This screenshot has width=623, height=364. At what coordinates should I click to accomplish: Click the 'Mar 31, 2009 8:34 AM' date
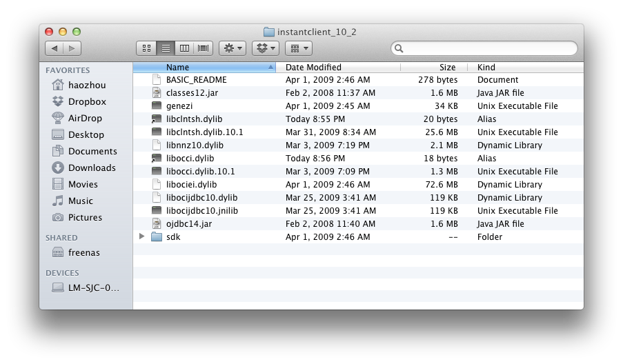click(x=330, y=132)
